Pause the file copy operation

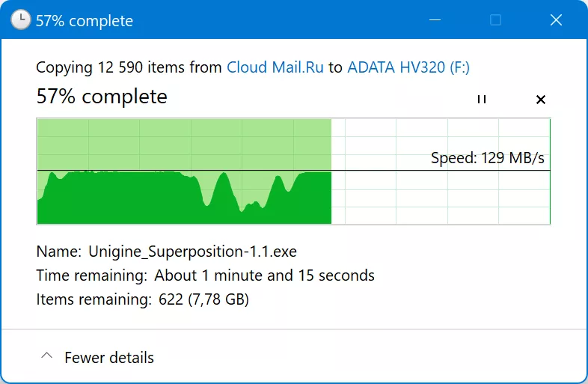(482, 99)
